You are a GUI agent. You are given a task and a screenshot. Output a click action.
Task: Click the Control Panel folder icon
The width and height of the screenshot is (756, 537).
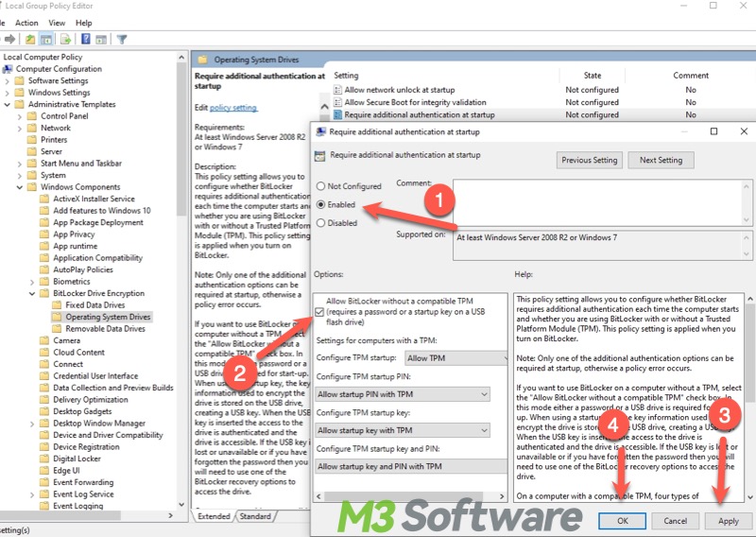click(x=32, y=116)
